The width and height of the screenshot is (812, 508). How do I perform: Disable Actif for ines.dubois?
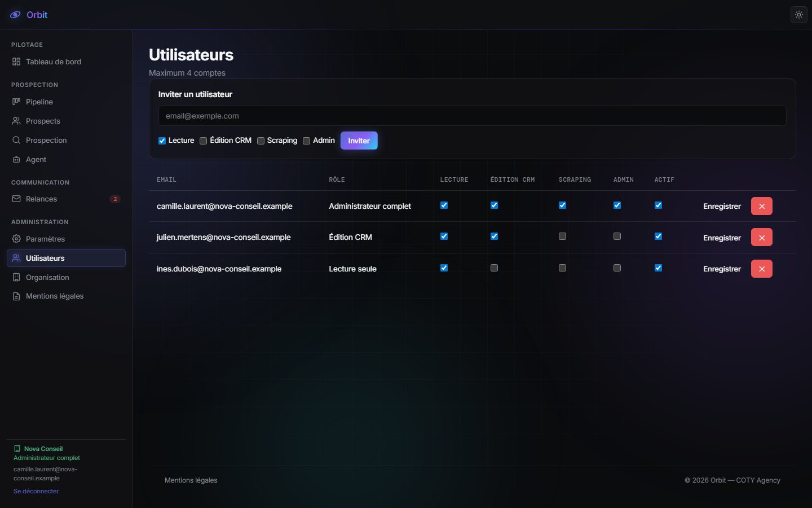(x=658, y=268)
